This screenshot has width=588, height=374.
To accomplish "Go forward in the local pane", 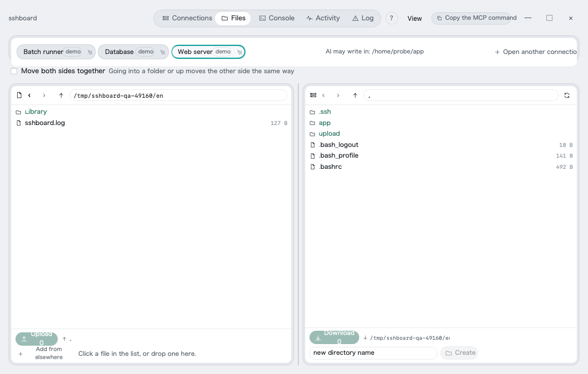I will point(44,95).
